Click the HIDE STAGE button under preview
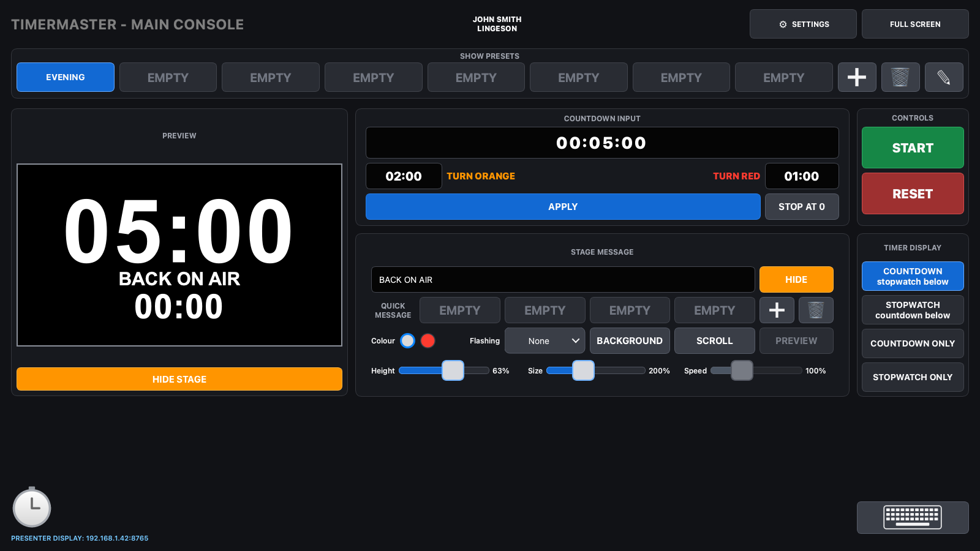 click(179, 379)
